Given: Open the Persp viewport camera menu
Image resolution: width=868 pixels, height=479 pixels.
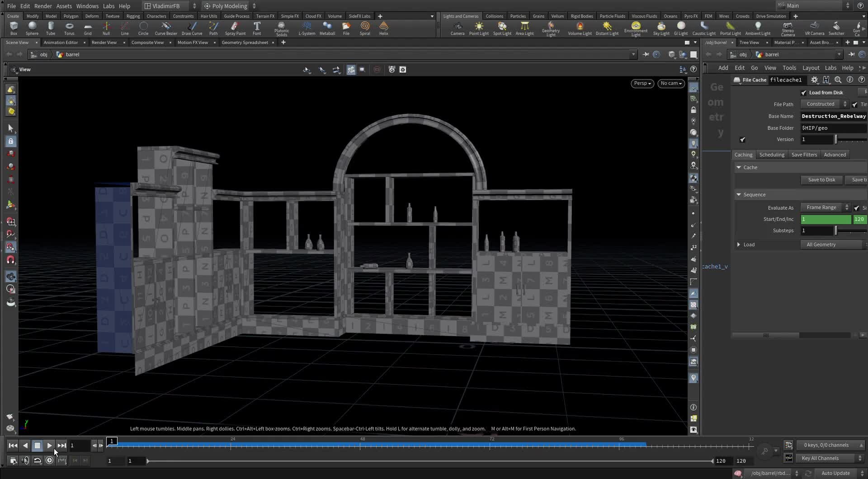Looking at the screenshot, I should point(642,83).
